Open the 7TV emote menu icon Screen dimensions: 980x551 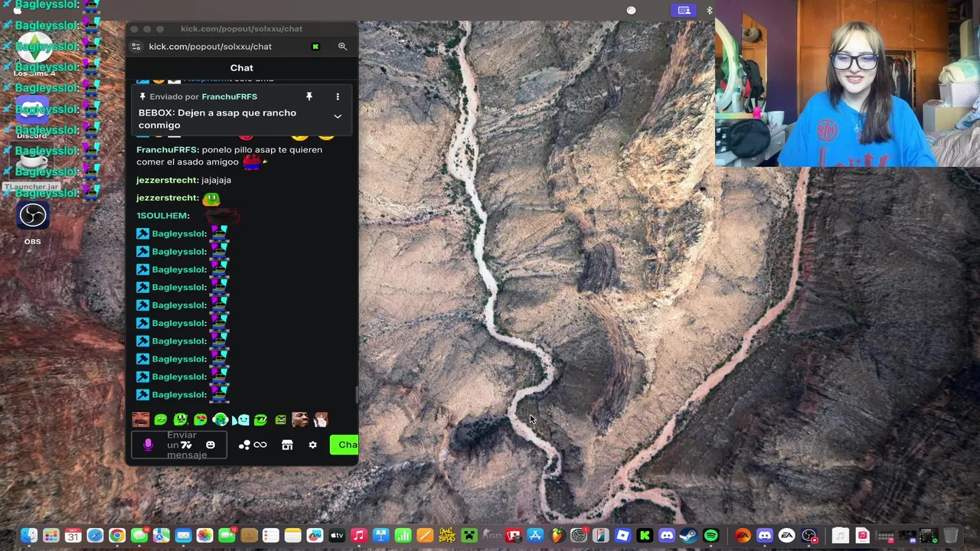186,445
